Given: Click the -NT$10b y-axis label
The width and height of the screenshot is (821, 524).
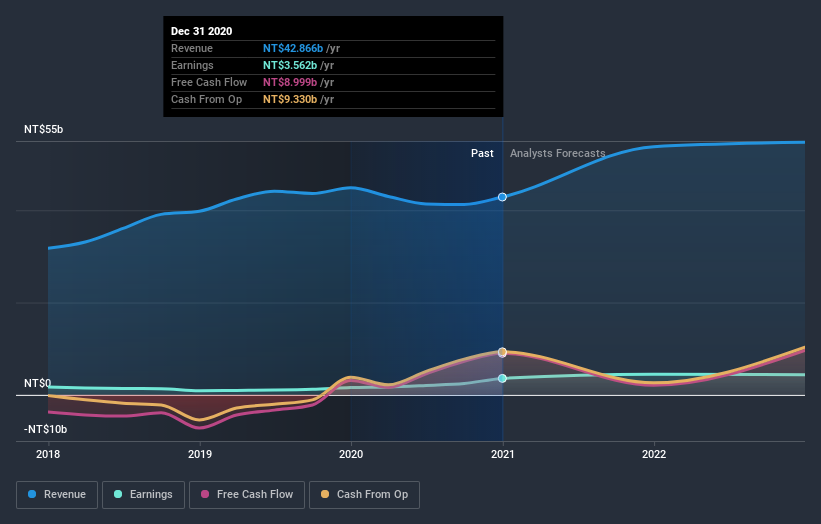Looking at the screenshot, I should pyautogui.click(x=46, y=429).
